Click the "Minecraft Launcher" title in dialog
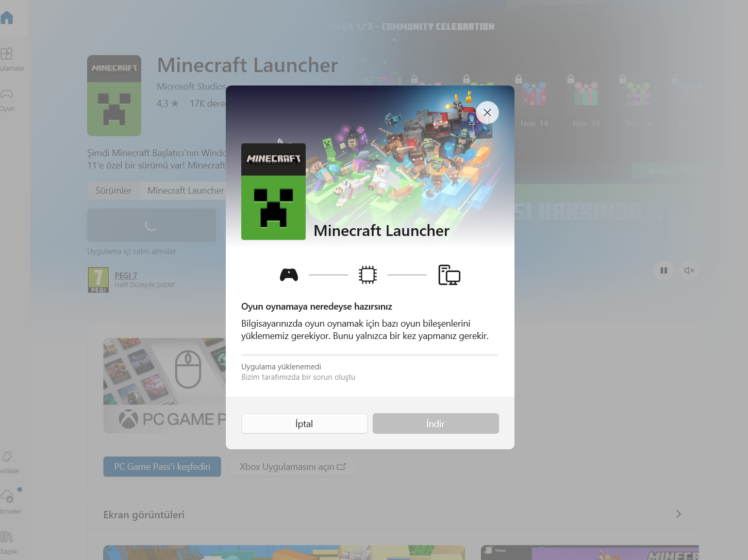 click(381, 231)
